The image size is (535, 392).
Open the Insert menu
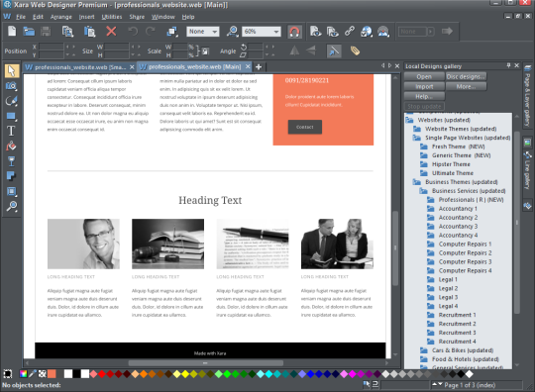(86, 17)
